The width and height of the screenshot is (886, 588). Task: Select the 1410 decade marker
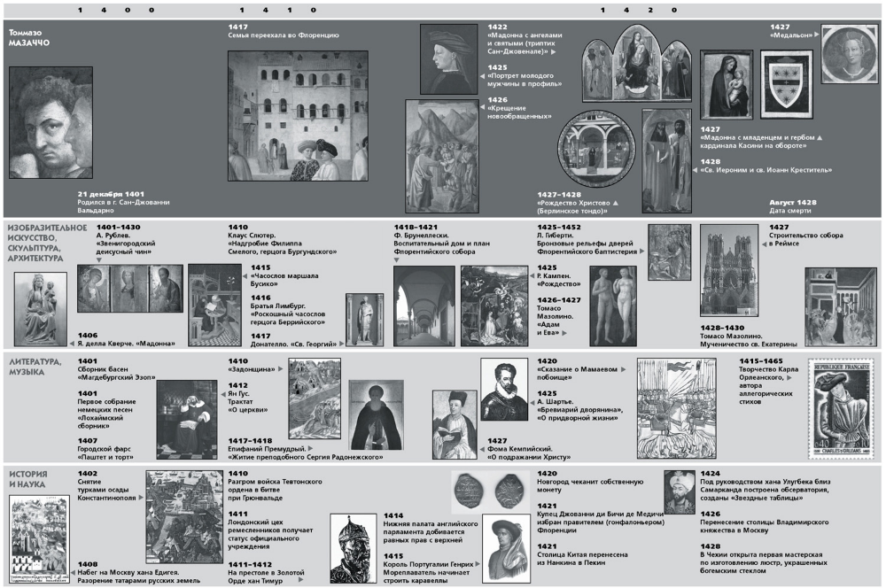pos(277,10)
